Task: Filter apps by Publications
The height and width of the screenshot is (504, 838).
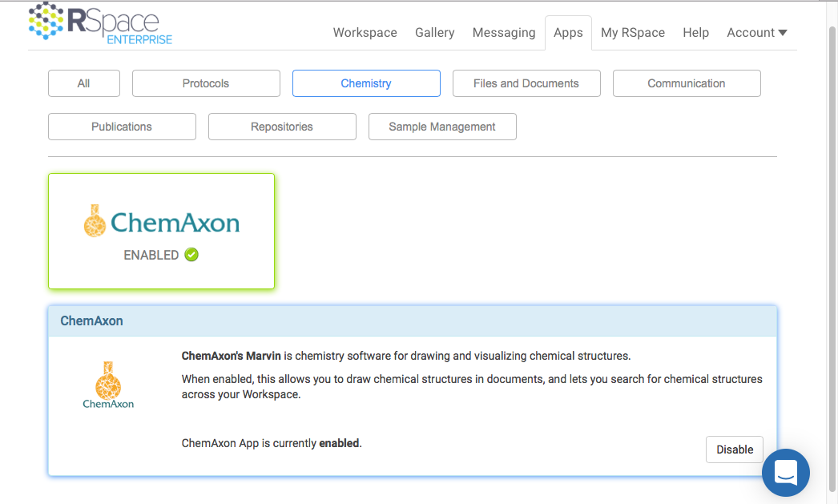Action: (x=122, y=127)
